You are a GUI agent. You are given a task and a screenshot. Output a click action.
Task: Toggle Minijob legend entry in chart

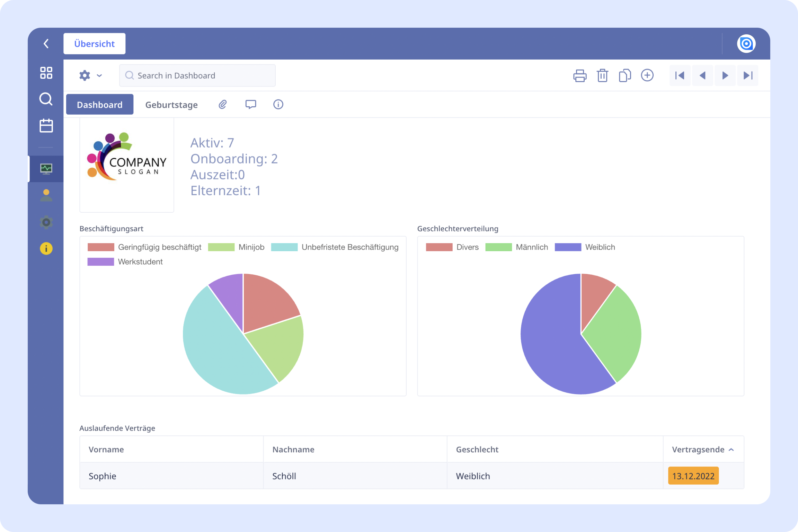[x=251, y=247]
